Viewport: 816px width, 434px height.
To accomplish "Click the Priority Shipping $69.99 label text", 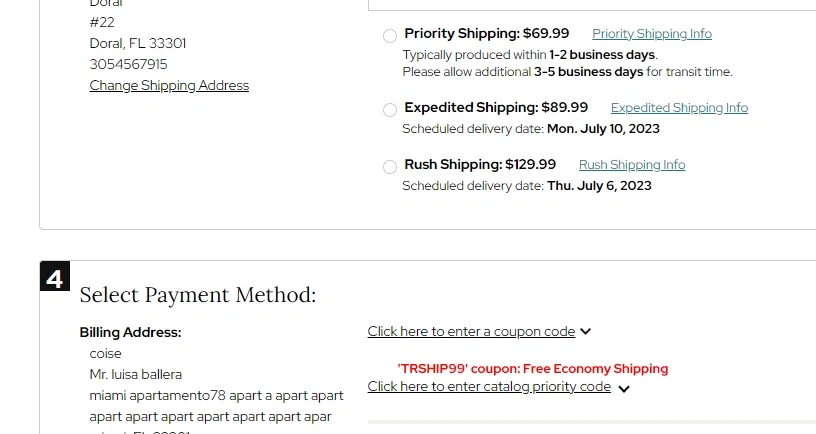I will click(x=486, y=34).
